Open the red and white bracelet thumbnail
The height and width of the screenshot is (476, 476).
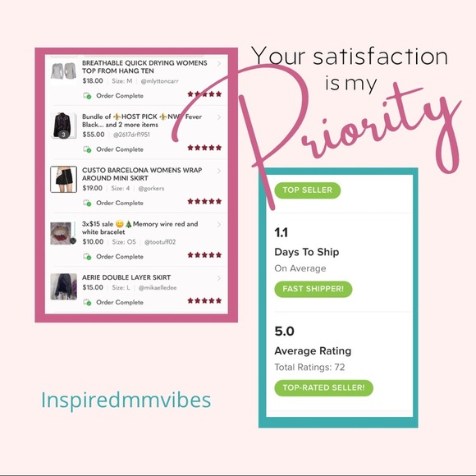63,233
